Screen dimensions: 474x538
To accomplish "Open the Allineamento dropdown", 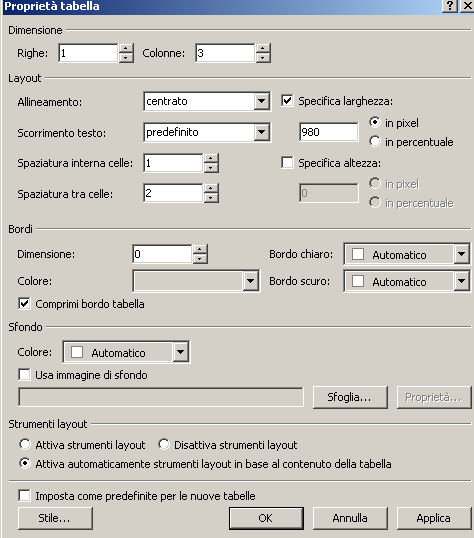I will (262, 101).
